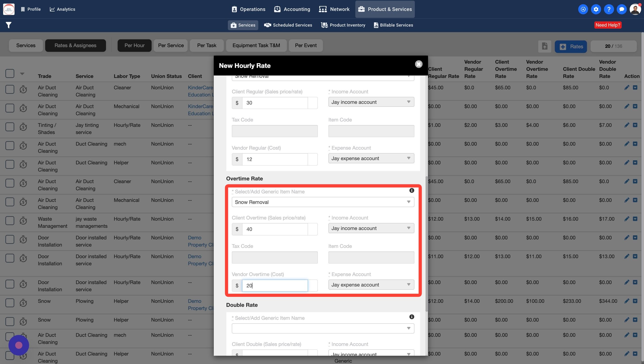
Task: Open Overtime Expense Account dropdown
Action: tap(371, 285)
